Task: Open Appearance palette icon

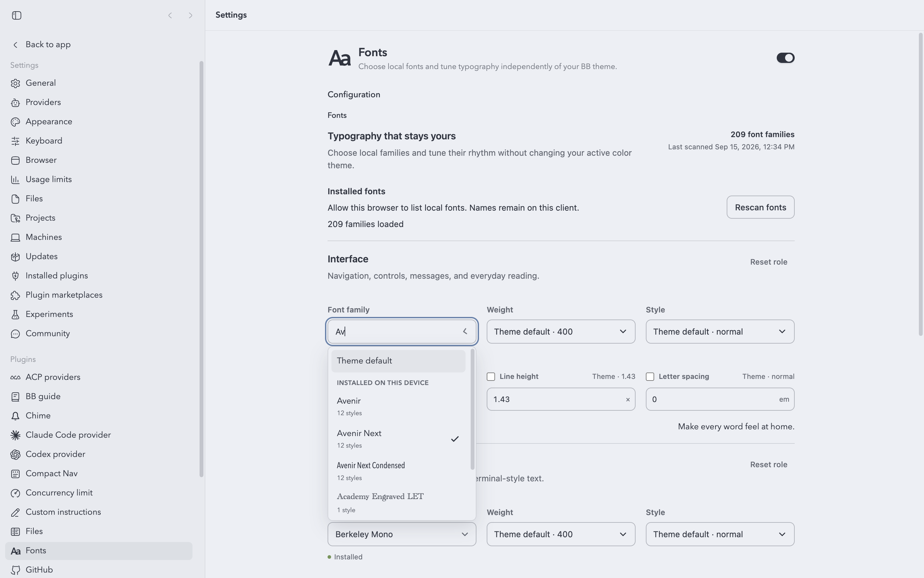Action: pyautogui.click(x=15, y=122)
